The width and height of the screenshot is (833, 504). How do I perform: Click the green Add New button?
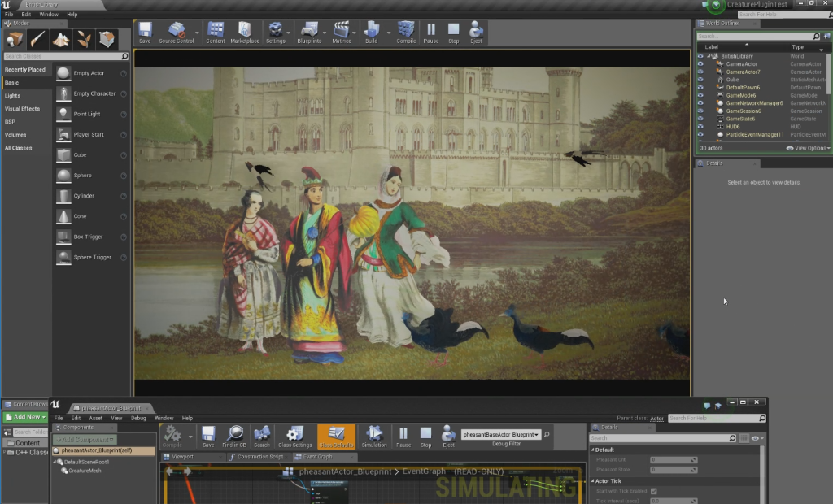tap(25, 417)
